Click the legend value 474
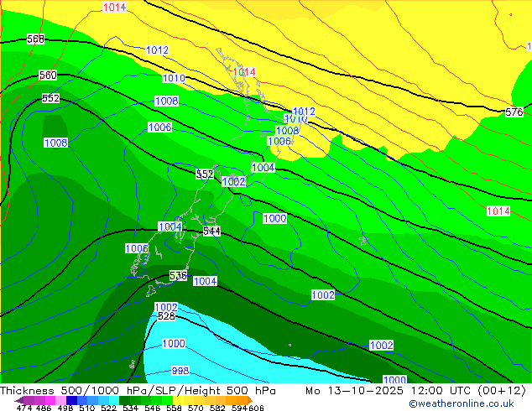This screenshot has height=411, width=532. point(24,408)
